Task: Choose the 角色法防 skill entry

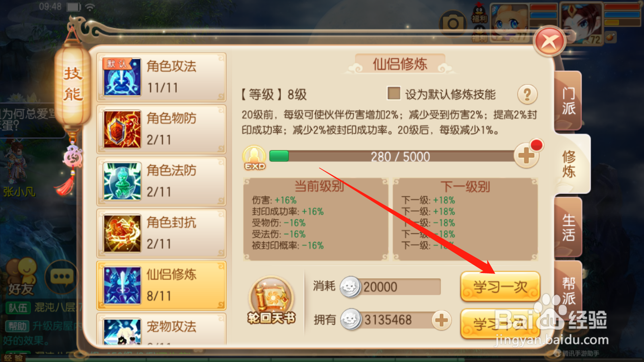Action: tap(161, 181)
